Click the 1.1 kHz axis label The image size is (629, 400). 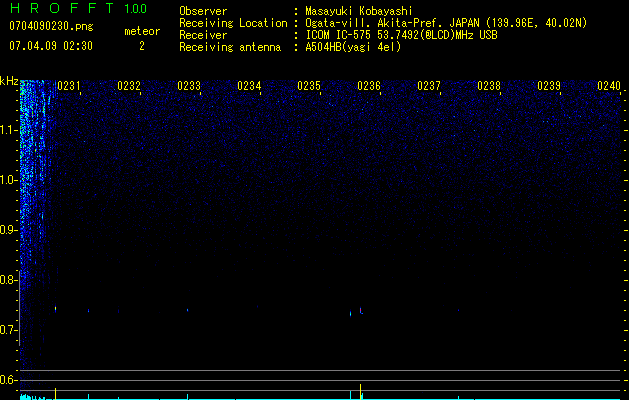8,130
